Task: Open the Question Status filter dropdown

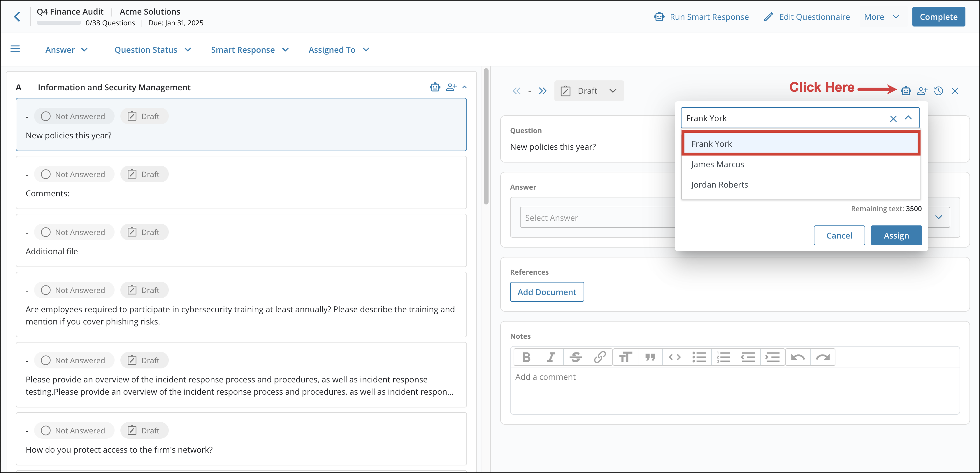Action: pyautogui.click(x=152, y=50)
